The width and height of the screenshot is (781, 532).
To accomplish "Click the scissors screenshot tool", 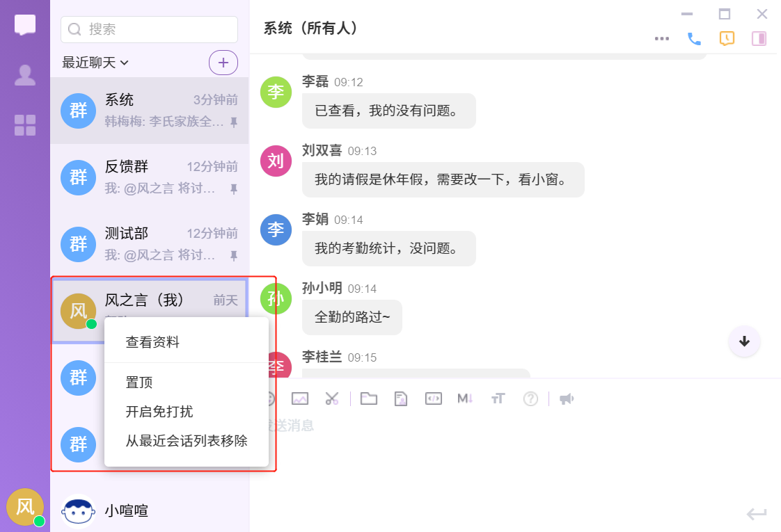I will pyautogui.click(x=332, y=398).
